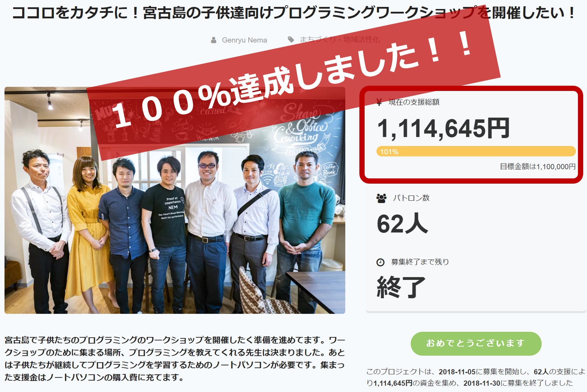Click the red 100%達成しました banner
This screenshot has width=587, height=392.
[293, 82]
